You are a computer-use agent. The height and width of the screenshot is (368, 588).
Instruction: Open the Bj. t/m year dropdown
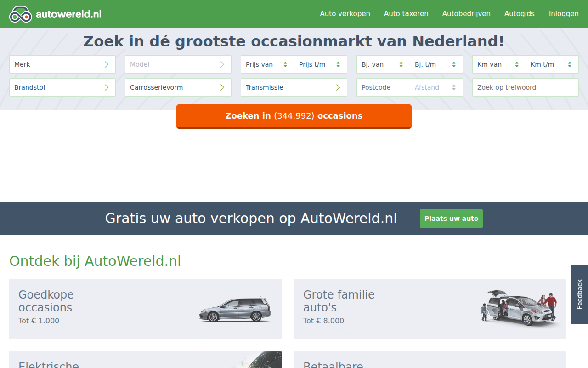pos(436,64)
